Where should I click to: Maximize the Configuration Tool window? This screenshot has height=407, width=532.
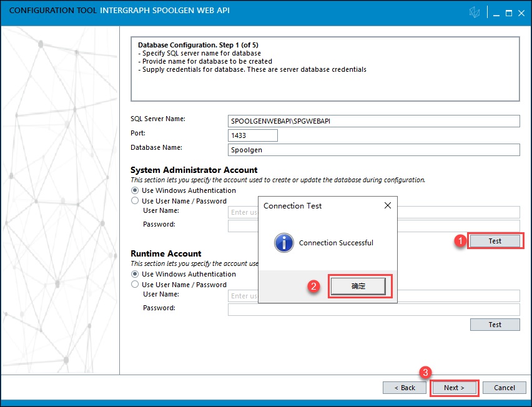pyautogui.click(x=509, y=12)
